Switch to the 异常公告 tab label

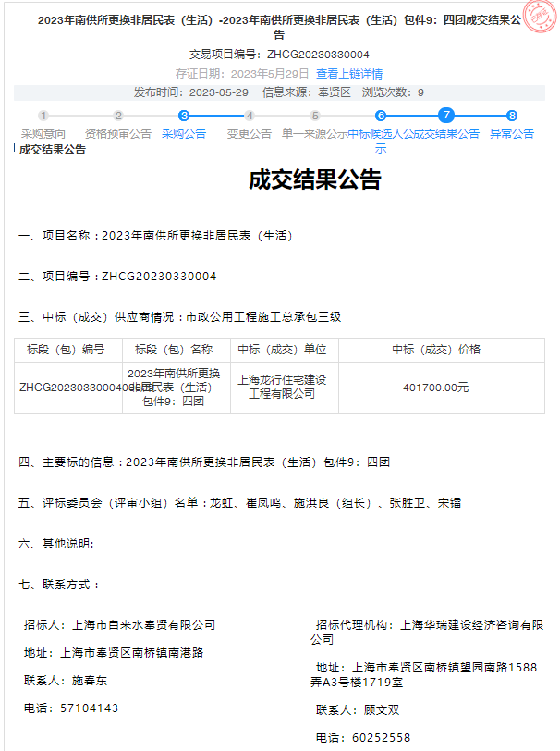512,133
